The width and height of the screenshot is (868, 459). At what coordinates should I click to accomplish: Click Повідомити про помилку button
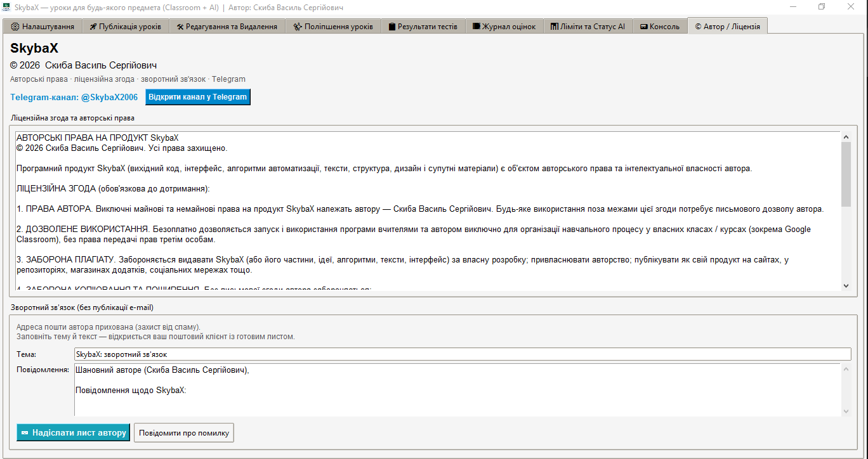(x=184, y=432)
